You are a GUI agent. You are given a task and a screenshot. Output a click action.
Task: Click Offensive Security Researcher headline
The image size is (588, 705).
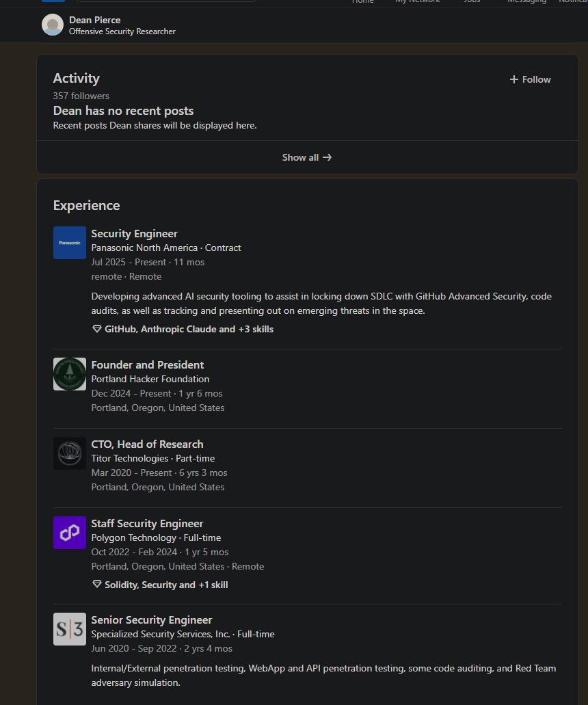[x=122, y=31]
